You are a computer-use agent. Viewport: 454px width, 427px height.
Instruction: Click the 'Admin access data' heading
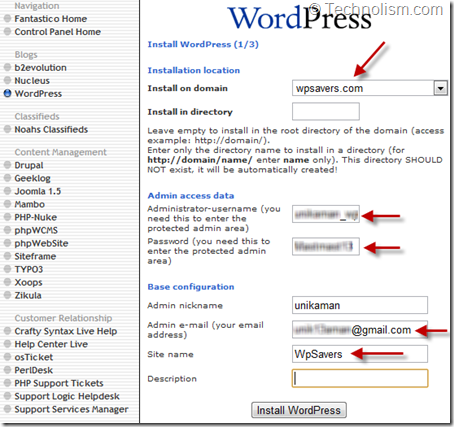(x=191, y=196)
